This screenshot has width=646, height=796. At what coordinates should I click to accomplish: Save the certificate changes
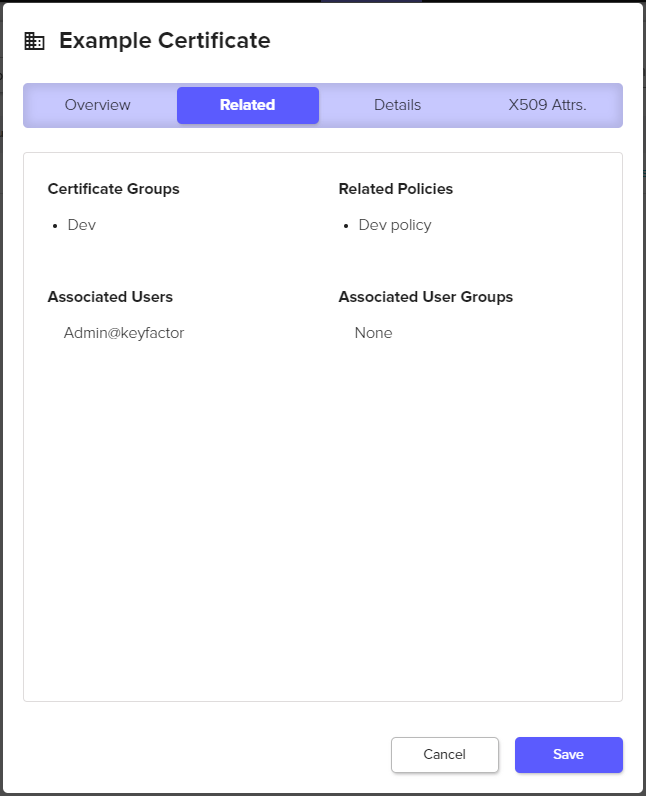(x=568, y=755)
